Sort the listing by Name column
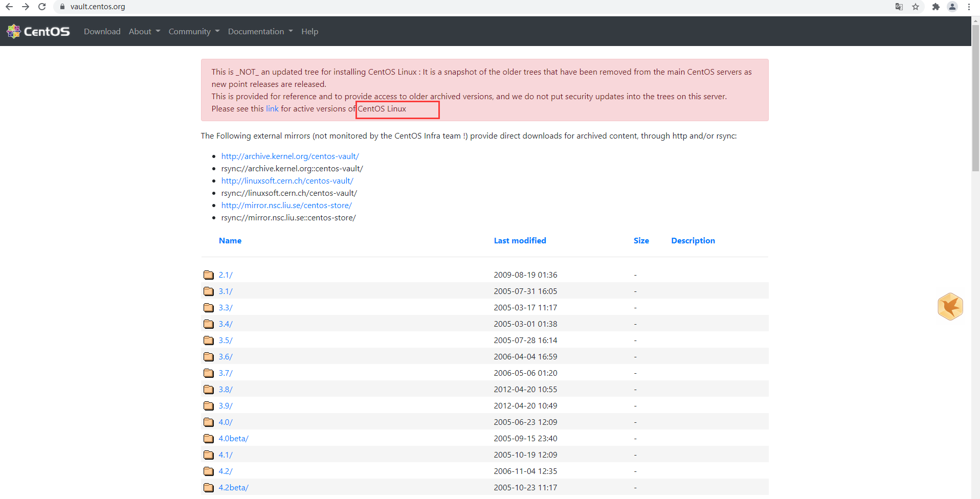Image resolution: width=980 pixels, height=499 pixels. tap(230, 241)
